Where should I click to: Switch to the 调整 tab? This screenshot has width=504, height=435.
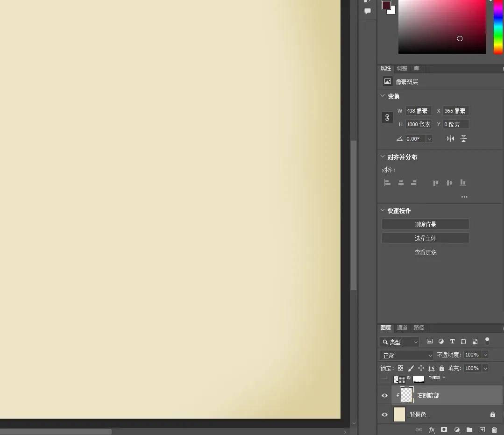click(x=402, y=68)
